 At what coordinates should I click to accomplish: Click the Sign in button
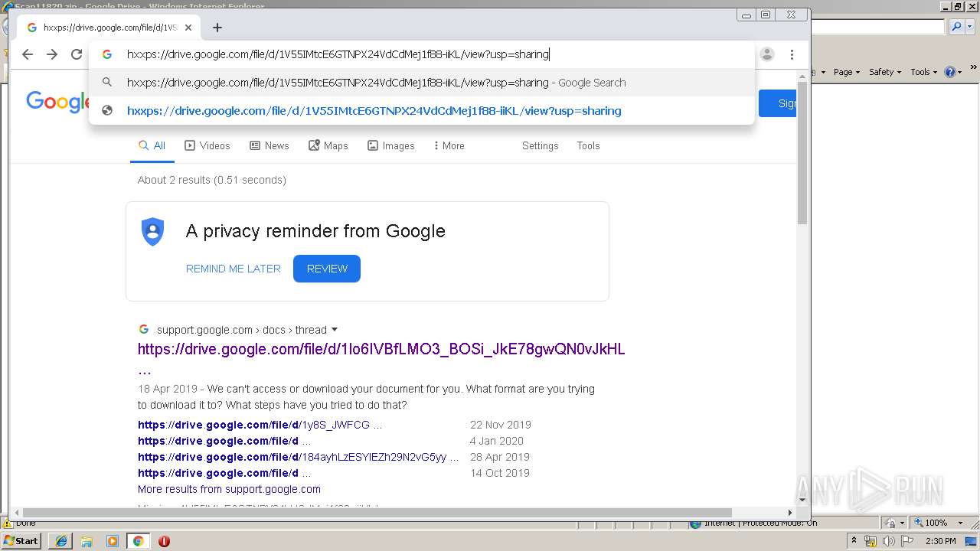point(778,103)
